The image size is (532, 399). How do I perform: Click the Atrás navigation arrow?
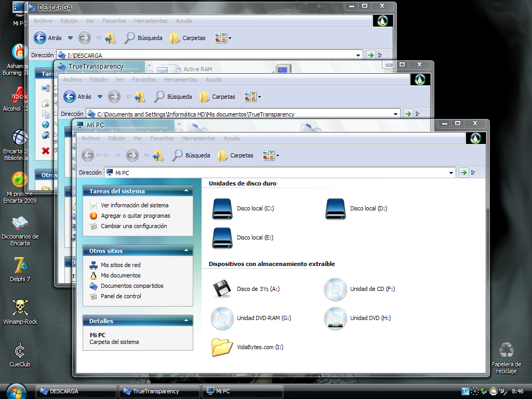click(x=88, y=155)
